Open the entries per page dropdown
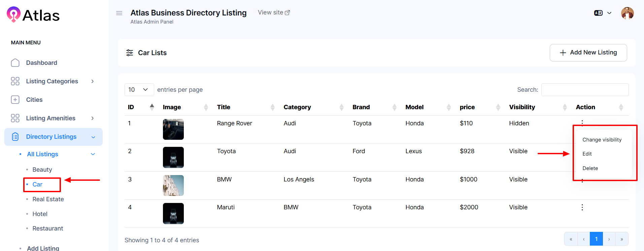The image size is (644, 251). point(139,90)
